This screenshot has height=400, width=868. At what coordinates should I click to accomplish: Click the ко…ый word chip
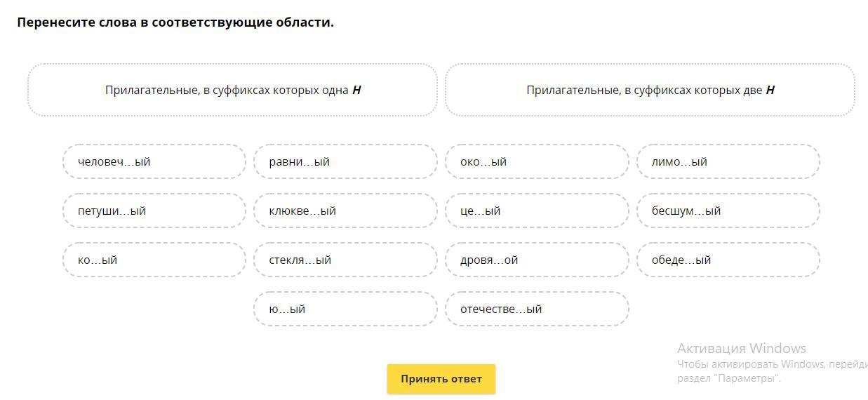click(x=154, y=260)
